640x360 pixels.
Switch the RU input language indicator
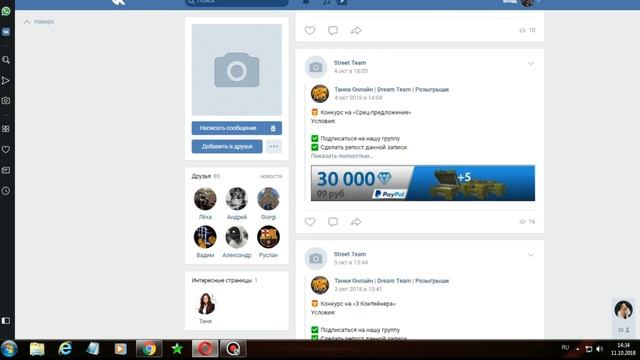[x=565, y=347]
